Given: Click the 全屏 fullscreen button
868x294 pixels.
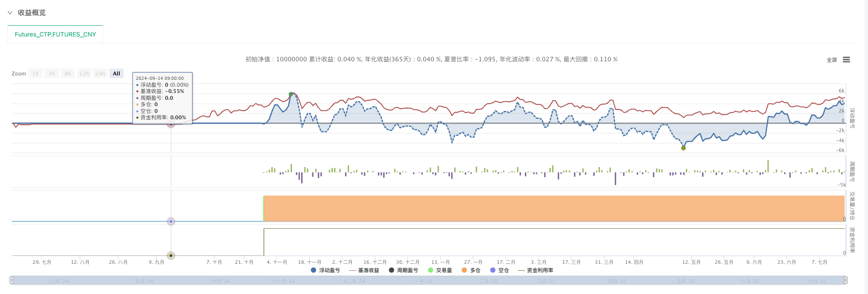Looking at the screenshot, I should point(832,60).
